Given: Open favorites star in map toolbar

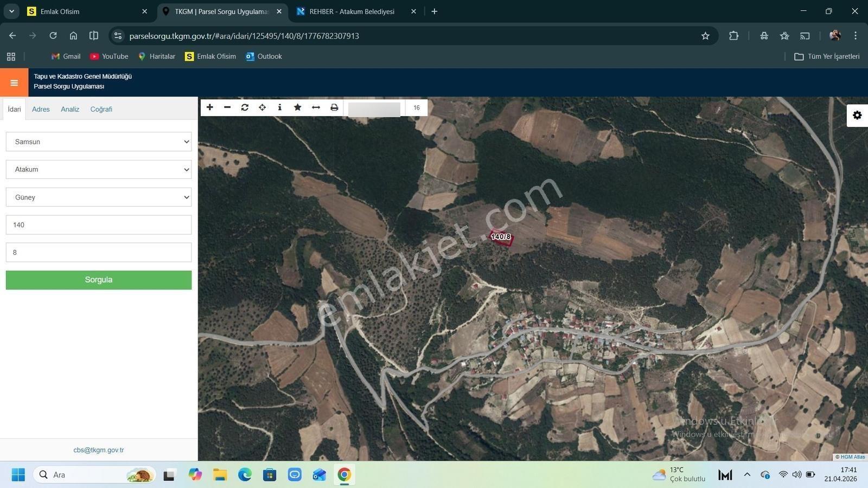Looking at the screenshot, I should tap(297, 107).
